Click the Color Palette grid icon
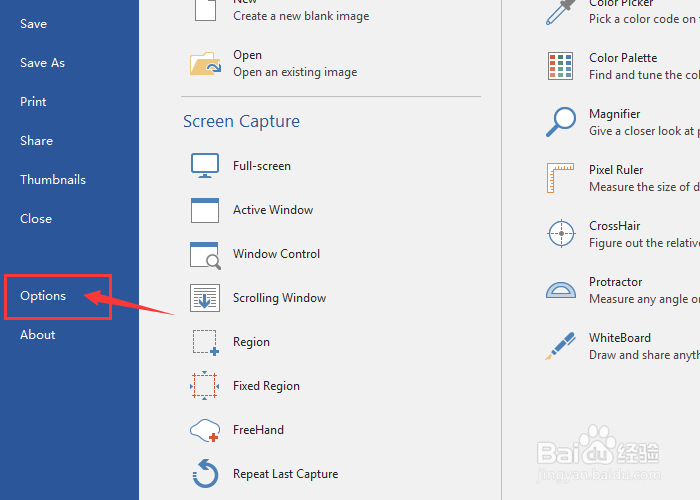Image resolution: width=700 pixels, height=500 pixels. click(560, 66)
